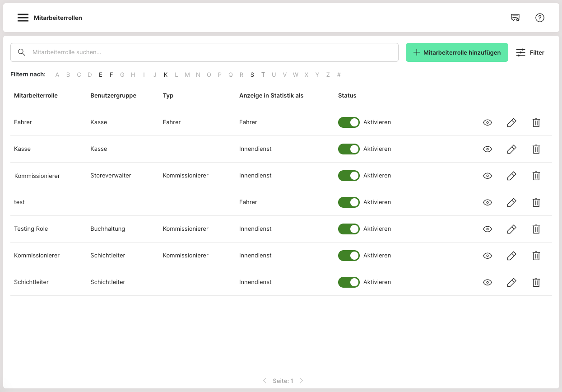Open the help question mark icon
Viewport: 562px width, 392px height.
(x=540, y=18)
